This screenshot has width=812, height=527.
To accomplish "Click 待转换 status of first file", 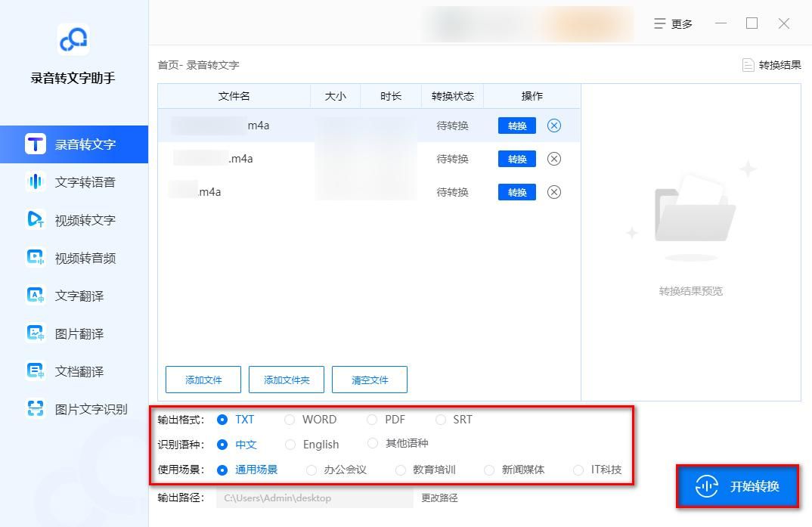I will [x=452, y=126].
